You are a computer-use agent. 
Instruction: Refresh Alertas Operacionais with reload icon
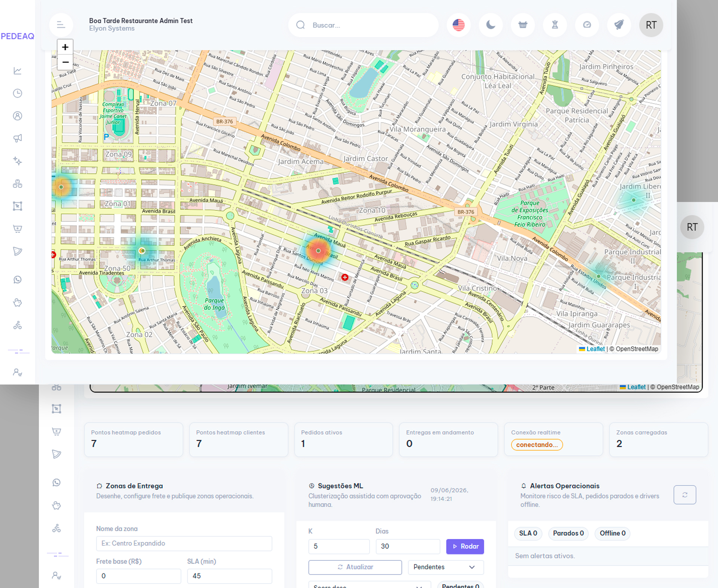(x=685, y=495)
